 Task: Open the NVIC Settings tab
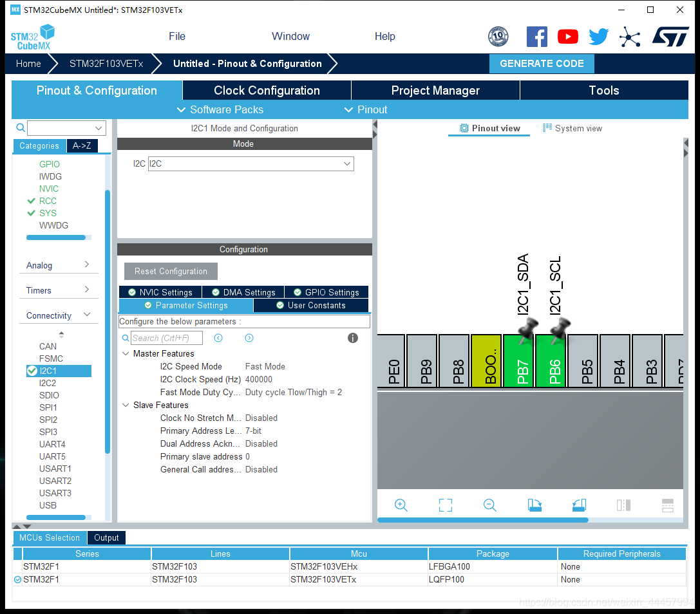(160, 292)
